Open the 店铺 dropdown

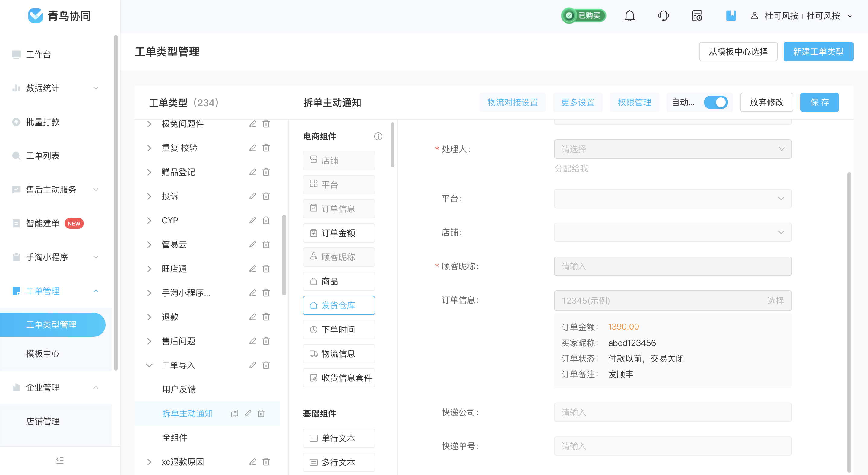pos(673,232)
